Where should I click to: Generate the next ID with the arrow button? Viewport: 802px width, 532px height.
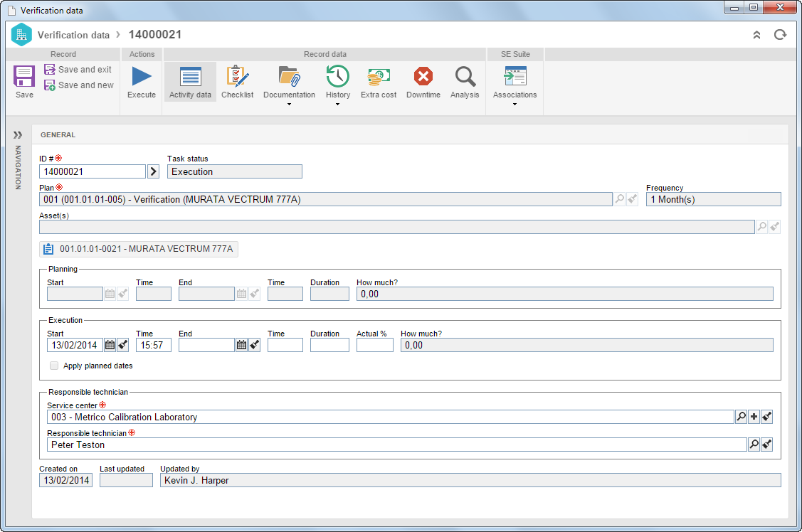(x=153, y=171)
